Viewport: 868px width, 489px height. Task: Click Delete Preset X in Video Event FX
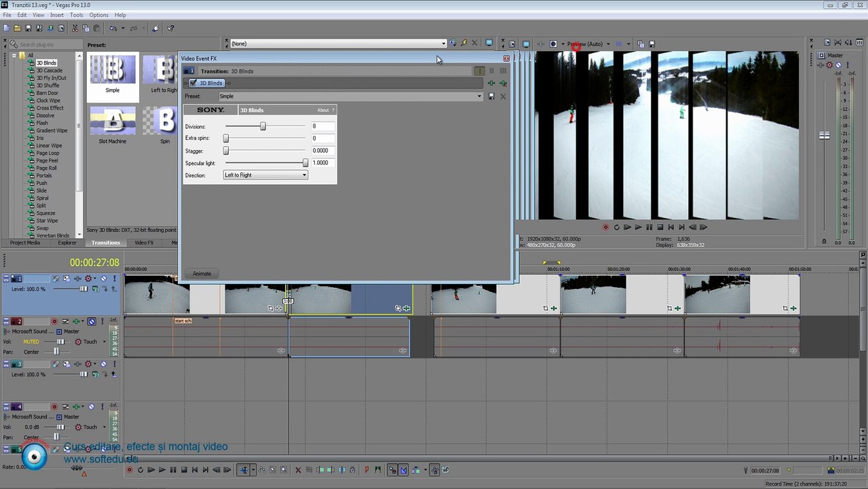coord(503,96)
